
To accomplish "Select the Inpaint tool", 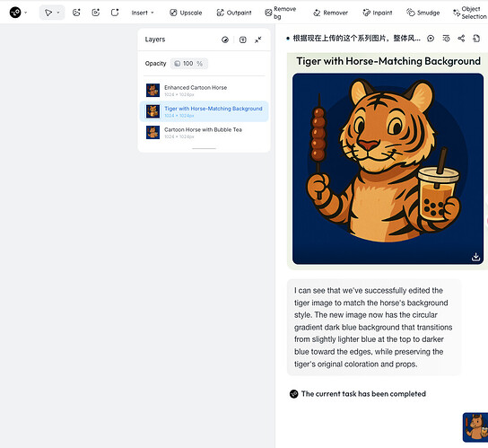I will point(378,13).
